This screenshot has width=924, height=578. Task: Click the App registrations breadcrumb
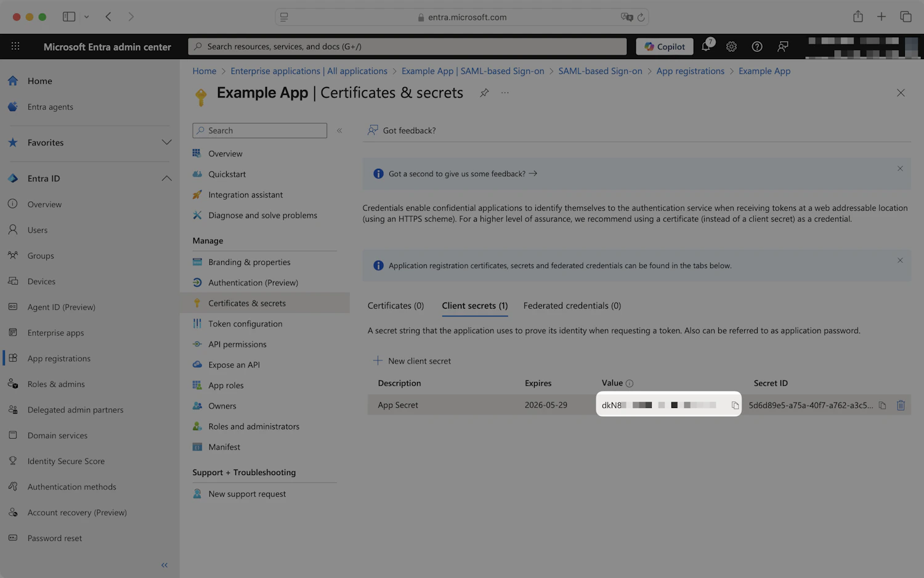click(x=690, y=71)
